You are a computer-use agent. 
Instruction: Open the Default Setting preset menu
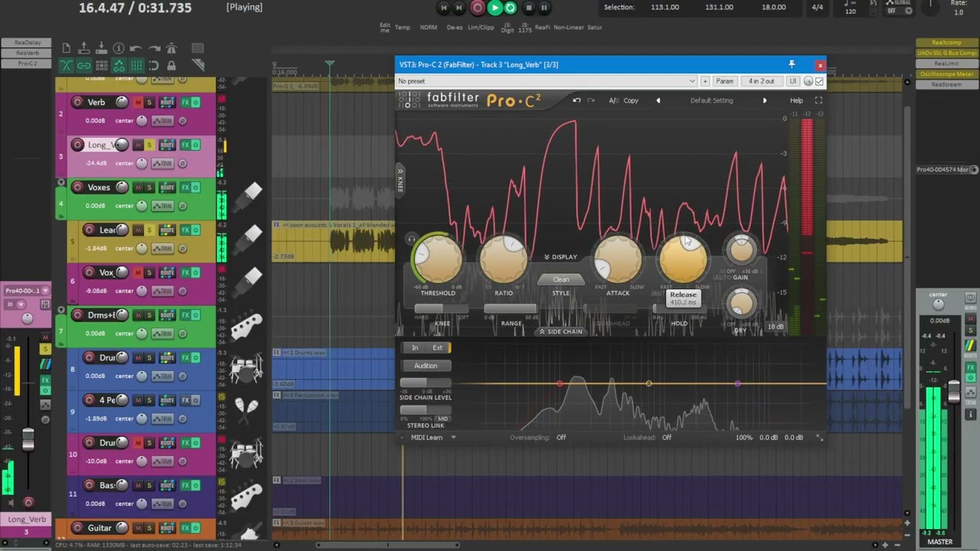pyautogui.click(x=711, y=100)
